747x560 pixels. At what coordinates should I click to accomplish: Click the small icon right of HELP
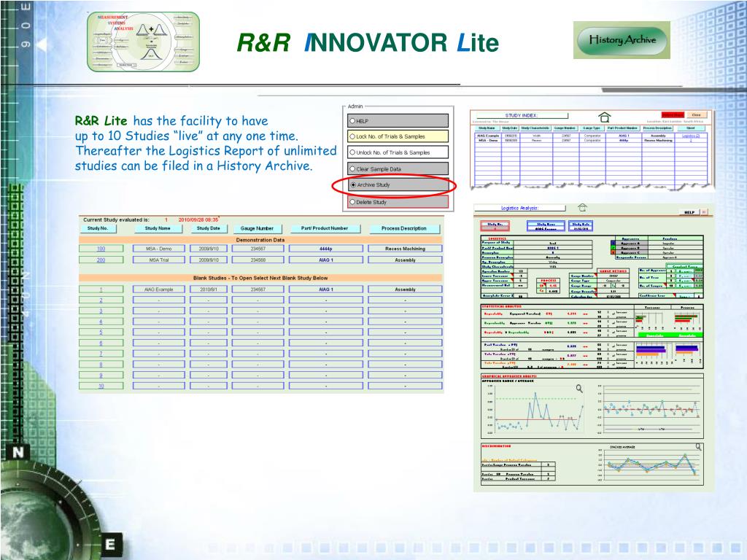coord(704,212)
